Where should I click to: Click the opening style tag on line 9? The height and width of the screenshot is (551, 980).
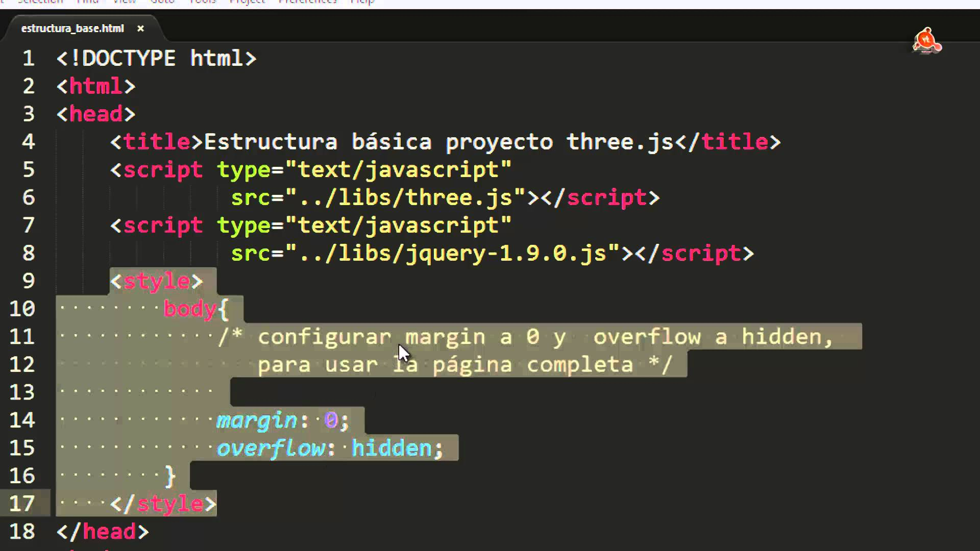pyautogui.click(x=156, y=281)
